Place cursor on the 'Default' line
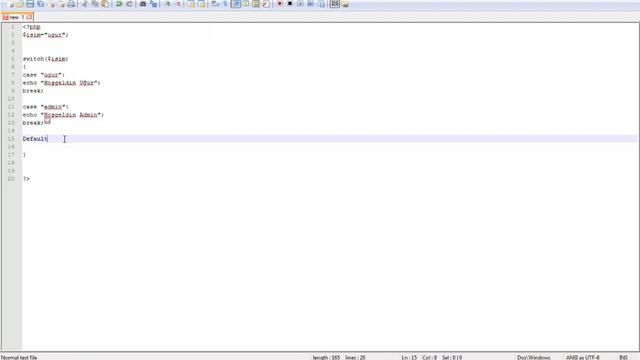Screen dimensions: 640x360 [35, 139]
